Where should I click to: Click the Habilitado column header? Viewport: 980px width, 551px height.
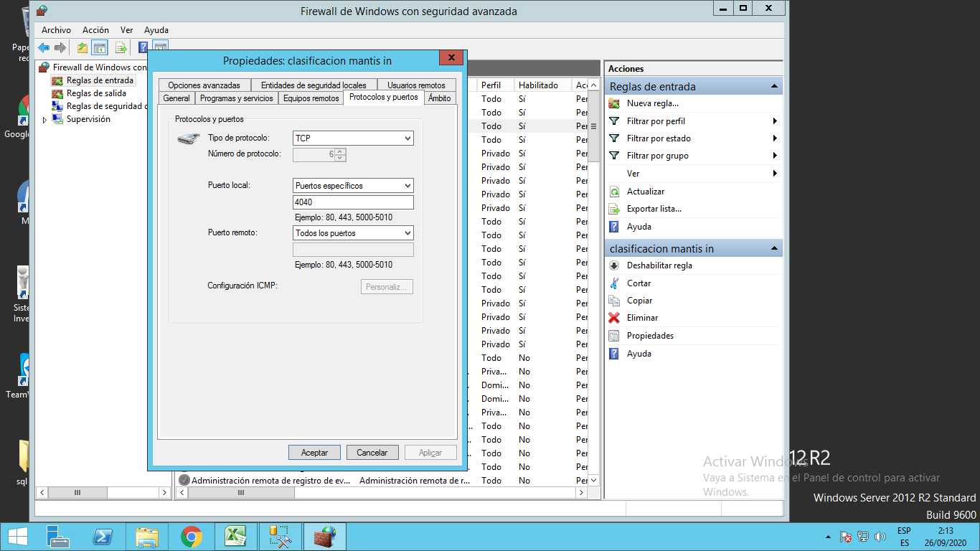coord(544,85)
